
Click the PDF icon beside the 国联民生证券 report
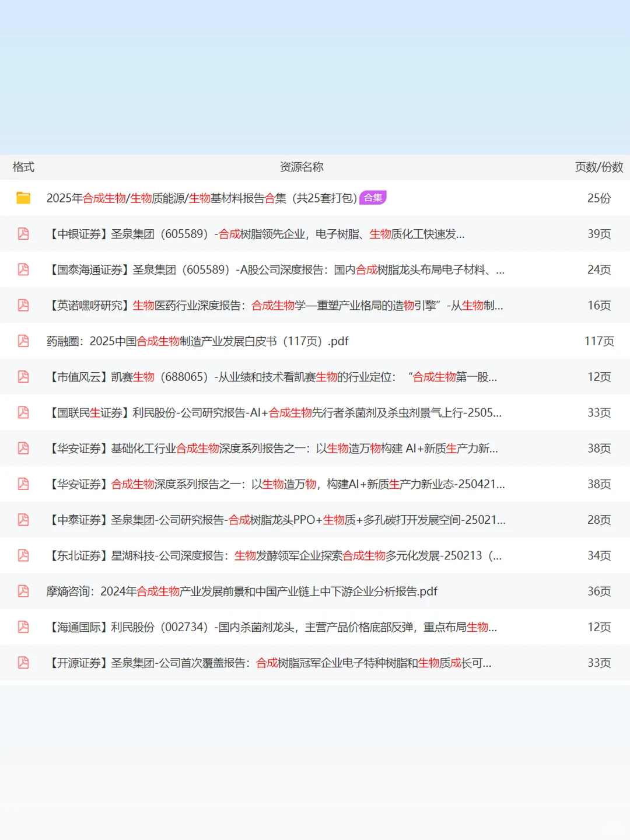[23, 412]
